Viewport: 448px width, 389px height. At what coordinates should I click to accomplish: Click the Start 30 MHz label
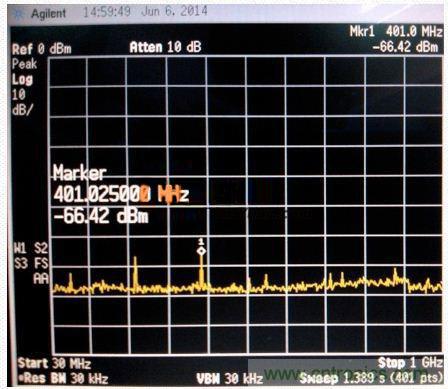(x=54, y=363)
